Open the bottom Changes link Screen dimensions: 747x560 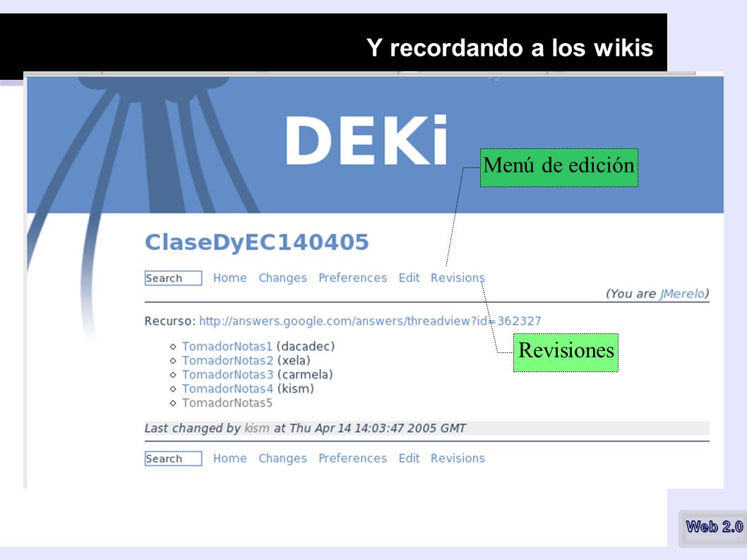tap(282, 458)
